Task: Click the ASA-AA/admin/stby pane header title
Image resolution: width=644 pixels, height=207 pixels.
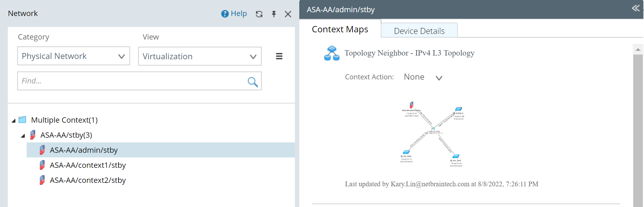Action: click(x=341, y=10)
